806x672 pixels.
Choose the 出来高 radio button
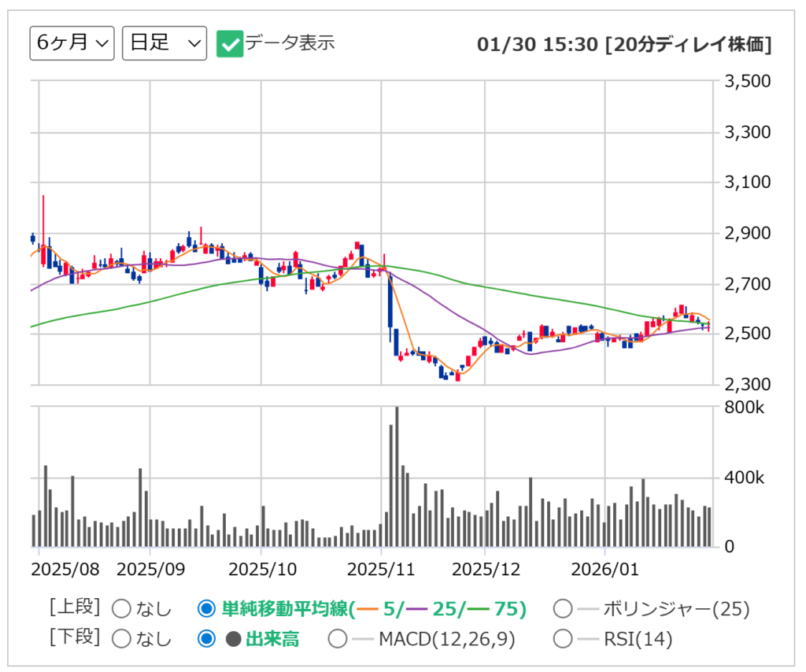pos(207,639)
